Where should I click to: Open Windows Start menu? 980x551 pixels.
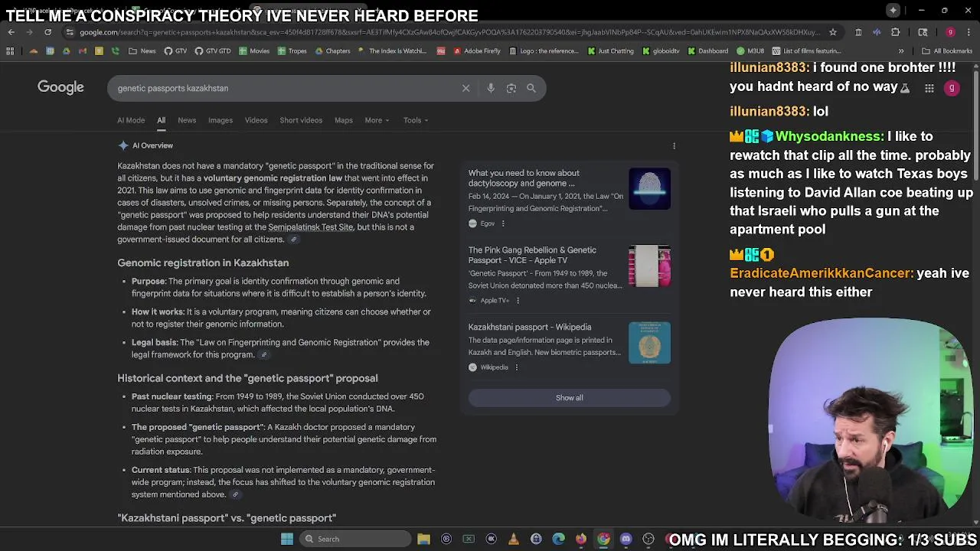click(x=287, y=539)
